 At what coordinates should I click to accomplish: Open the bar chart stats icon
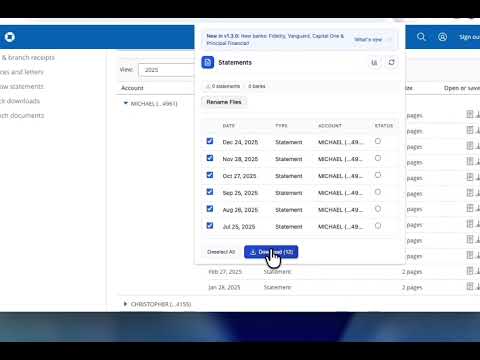click(374, 62)
